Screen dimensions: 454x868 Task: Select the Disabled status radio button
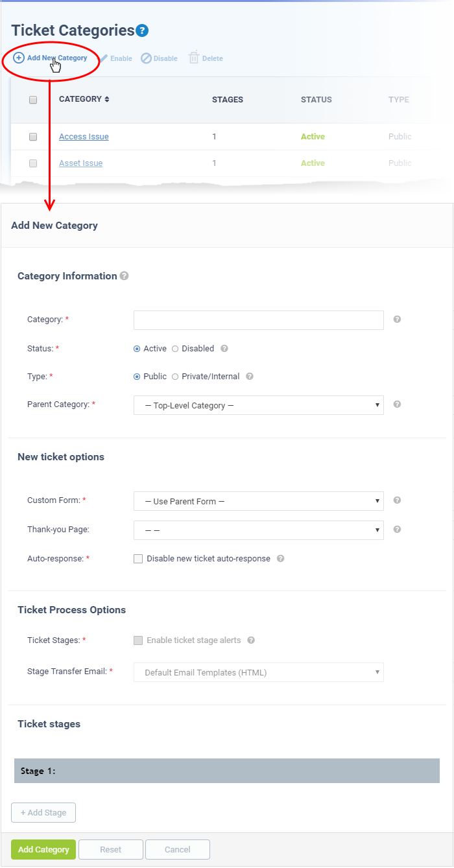click(175, 349)
